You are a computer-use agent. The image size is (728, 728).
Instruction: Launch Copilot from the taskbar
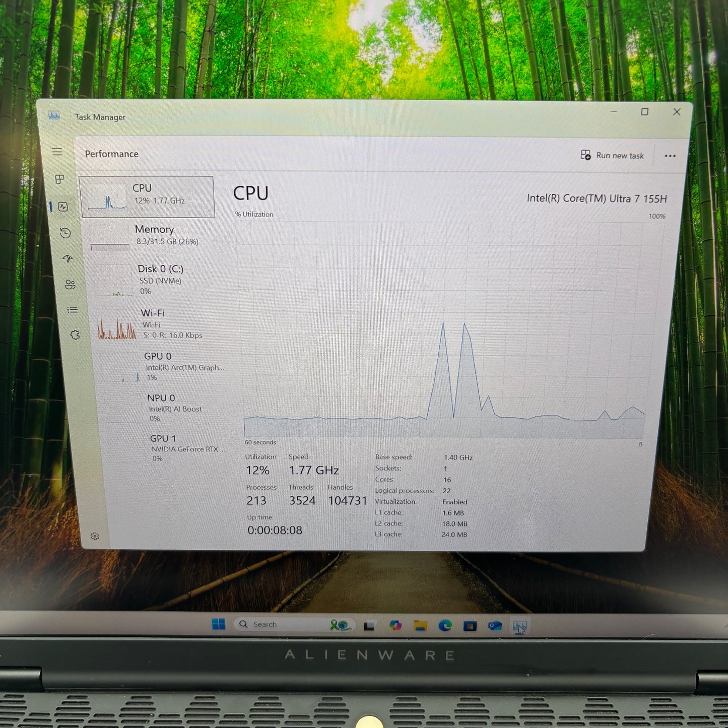[x=396, y=624]
